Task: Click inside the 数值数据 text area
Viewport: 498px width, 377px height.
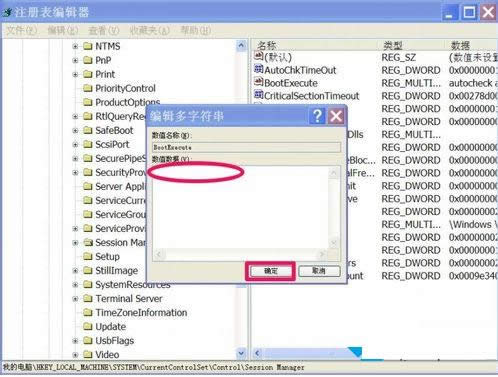Action: pos(241,208)
